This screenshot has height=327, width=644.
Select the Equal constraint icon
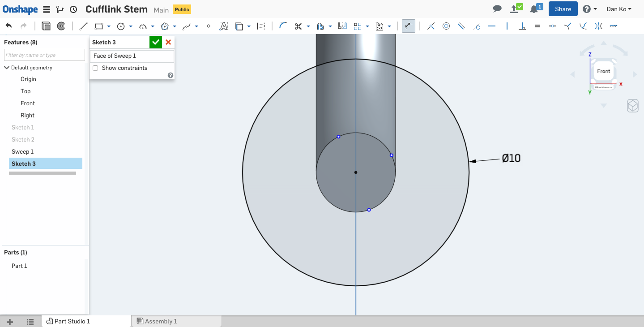point(537,26)
